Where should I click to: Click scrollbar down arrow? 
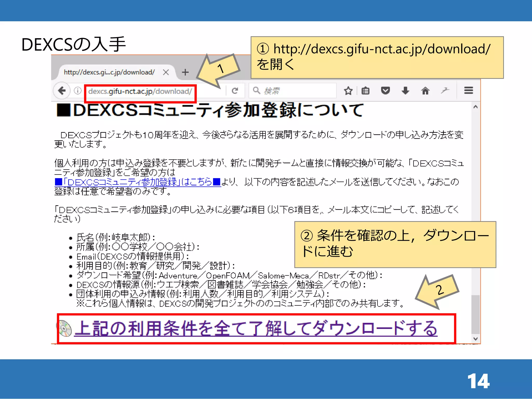pos(476,339)
